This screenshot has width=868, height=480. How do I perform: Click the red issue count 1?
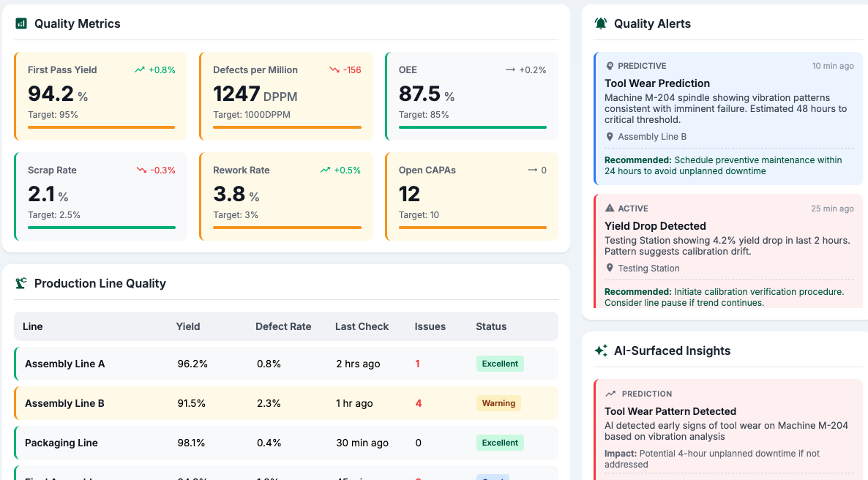tap(417, 364)
